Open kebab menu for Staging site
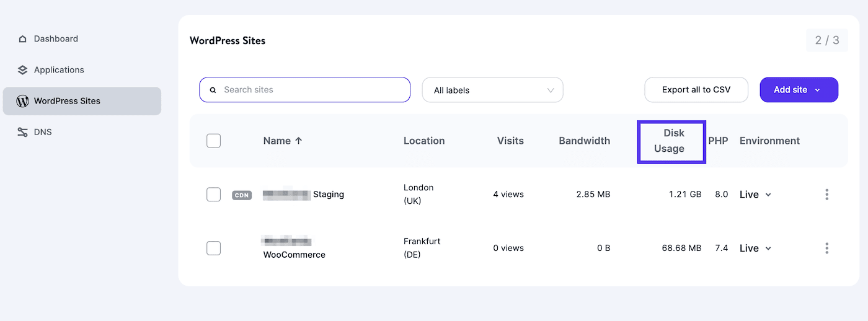 pyautogui.click(x=826, y=195)
